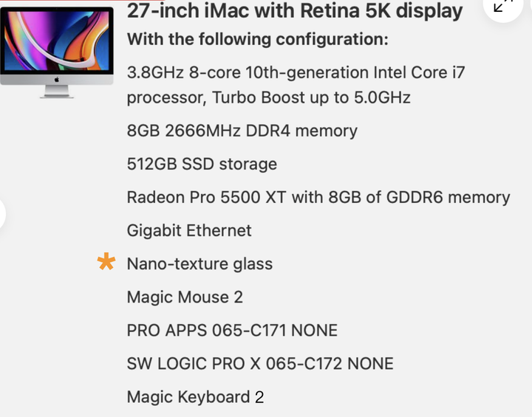Click the Apple logo on the iMac image
Viewport: 532px width, 417px height.
(57, 80)
